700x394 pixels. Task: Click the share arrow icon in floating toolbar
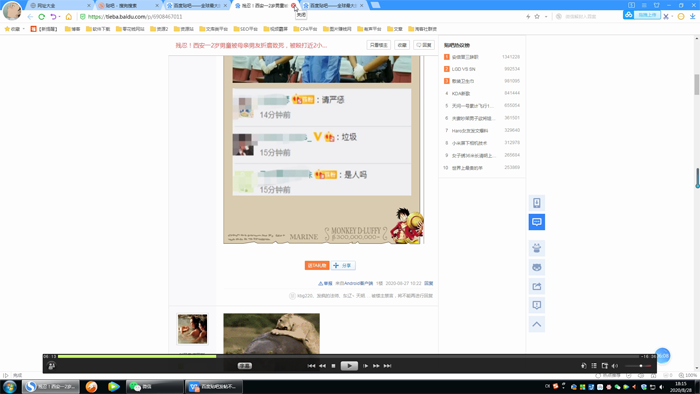pyautogui.click(x=537, y=286)
